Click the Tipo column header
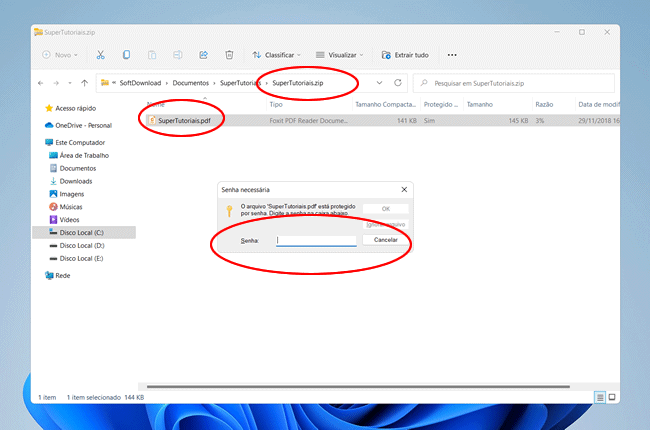This screenshot has height=430, width=650. coord(276,104)
